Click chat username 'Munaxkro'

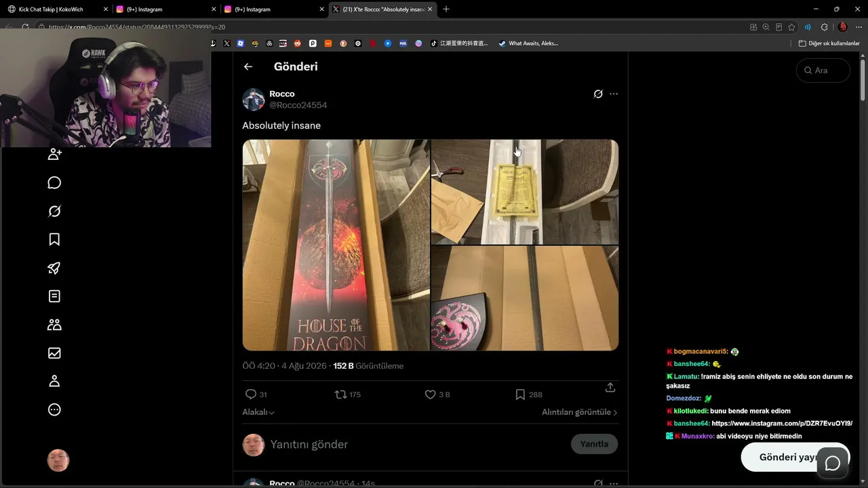698,436
